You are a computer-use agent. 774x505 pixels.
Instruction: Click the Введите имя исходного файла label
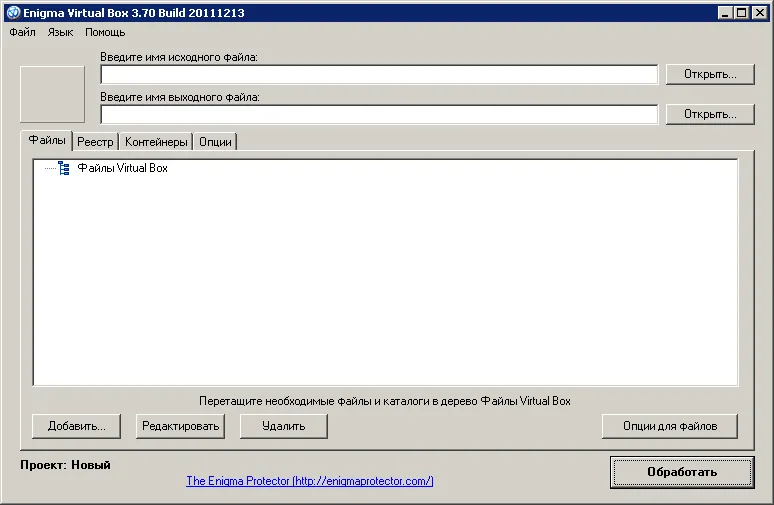tap(179, 57)
